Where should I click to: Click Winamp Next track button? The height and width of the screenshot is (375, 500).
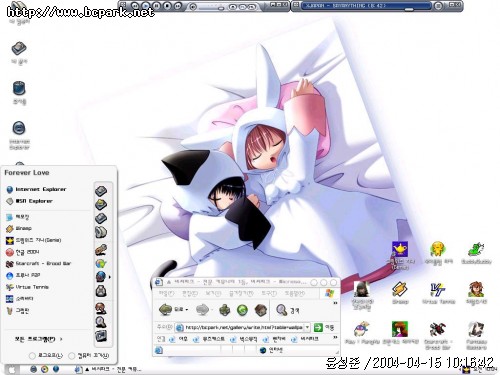pos(178,6)
